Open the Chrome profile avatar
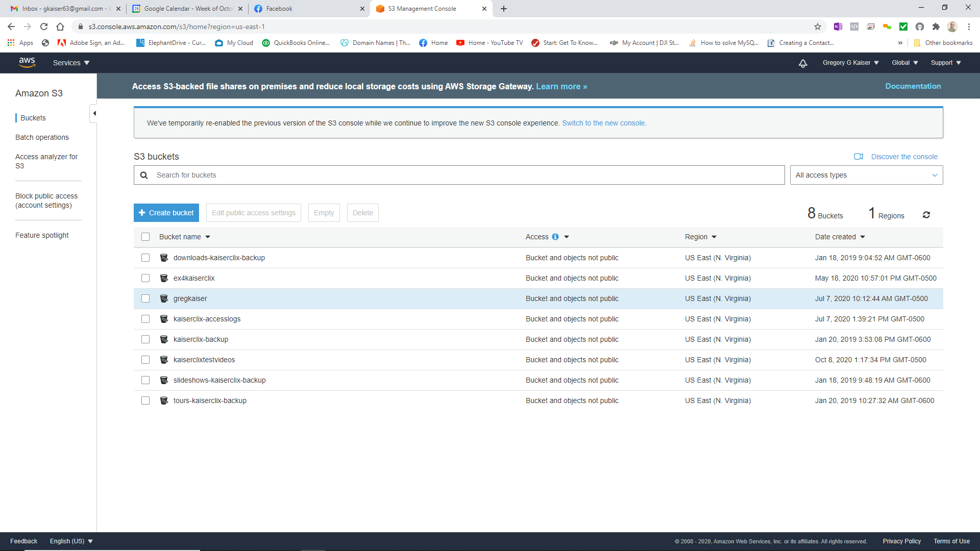This screenshot has width=980, height=551. [952, 27]
